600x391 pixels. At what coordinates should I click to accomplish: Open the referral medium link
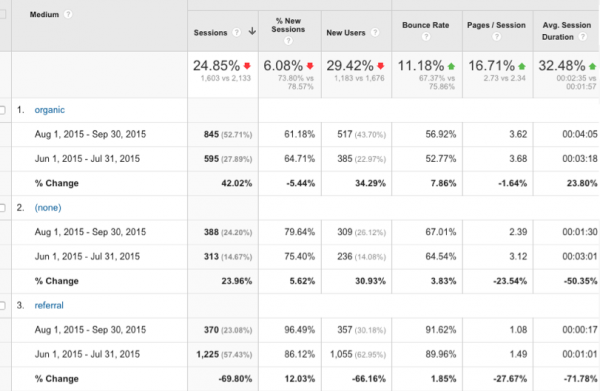[x=49, y=305]
